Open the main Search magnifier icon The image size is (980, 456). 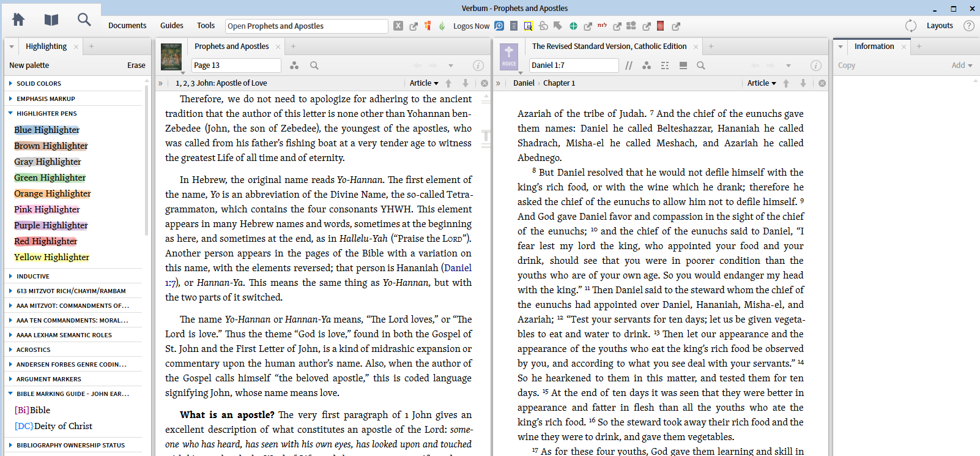[x=84, y=20]
